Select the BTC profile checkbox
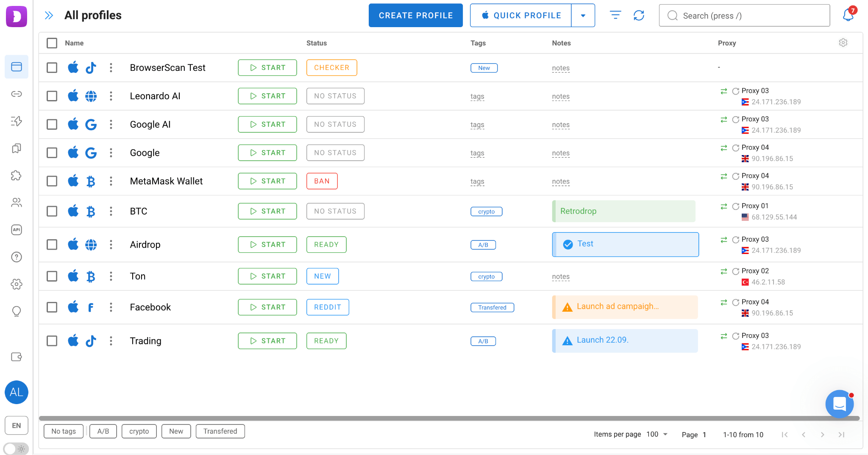868x455 pixels. (x=52, y=211)
